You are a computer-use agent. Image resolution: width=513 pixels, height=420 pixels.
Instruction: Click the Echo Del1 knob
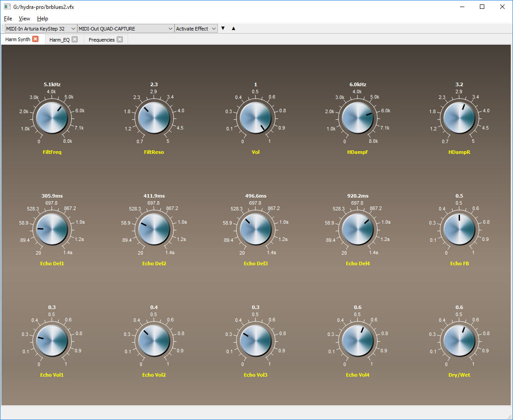click(52, 229)
